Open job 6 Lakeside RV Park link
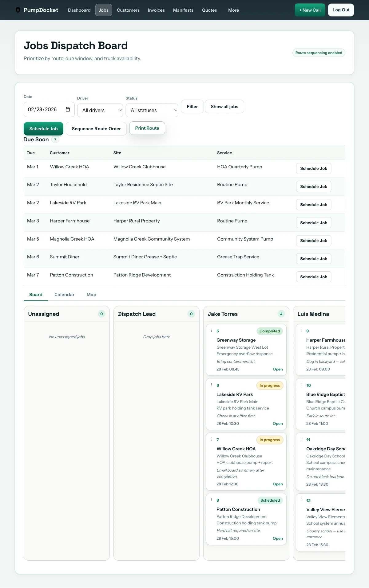The width and height of the screenshot is (369, 588). (x=277, y=424)
